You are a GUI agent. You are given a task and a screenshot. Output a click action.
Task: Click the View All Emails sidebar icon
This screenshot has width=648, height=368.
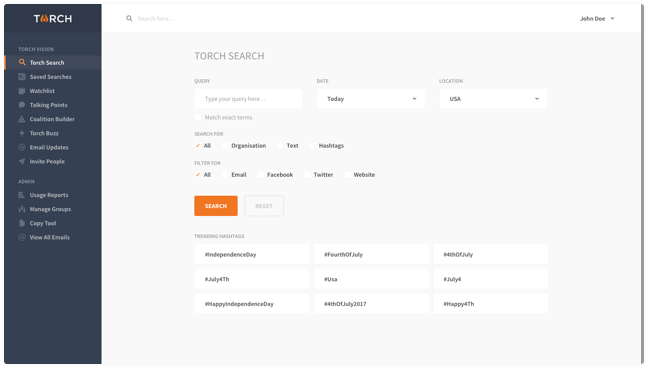(x=22, y=237)
